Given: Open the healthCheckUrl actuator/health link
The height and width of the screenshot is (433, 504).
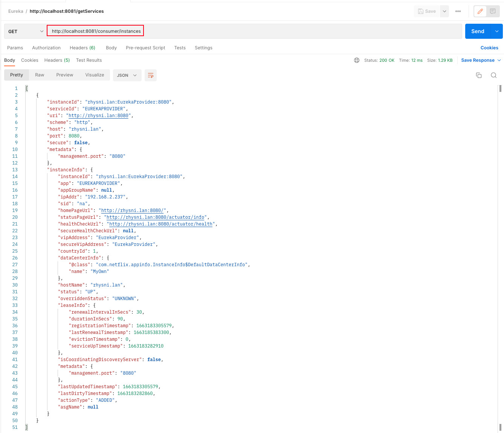Looking at the screenshot, I should pos(161,224).
